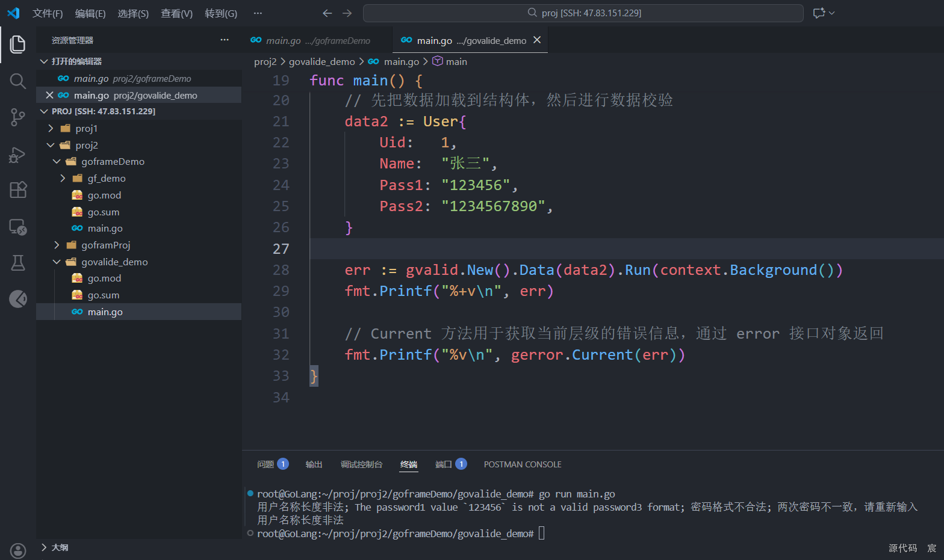Open the Run and Debug view
Screen dimensions: 944x560
point(18,154)
